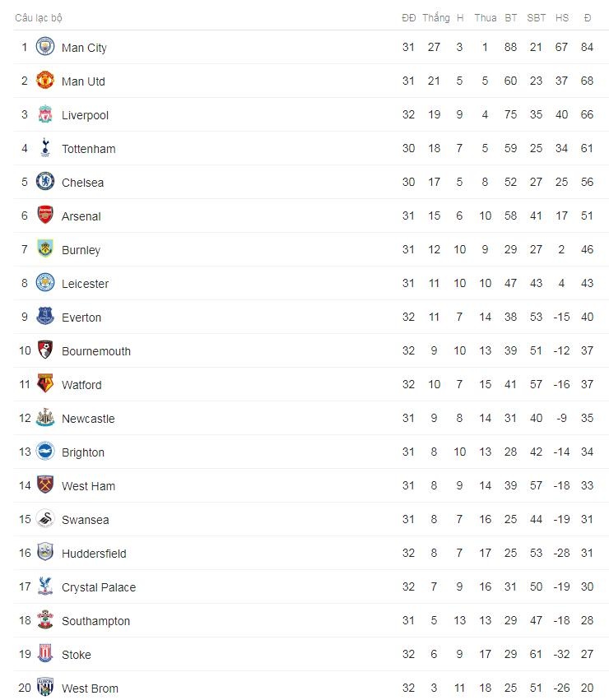Screen dimensions: 609x700
Task: Click the Liverpool club crest icon
Action: (45, 115)
